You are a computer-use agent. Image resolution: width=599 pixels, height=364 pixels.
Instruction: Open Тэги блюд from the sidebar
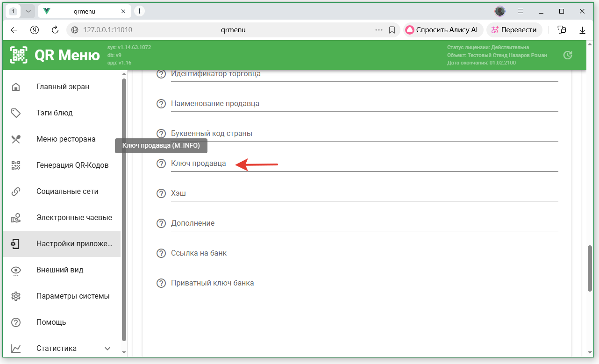pyautogui.click(x=54, y=113)
